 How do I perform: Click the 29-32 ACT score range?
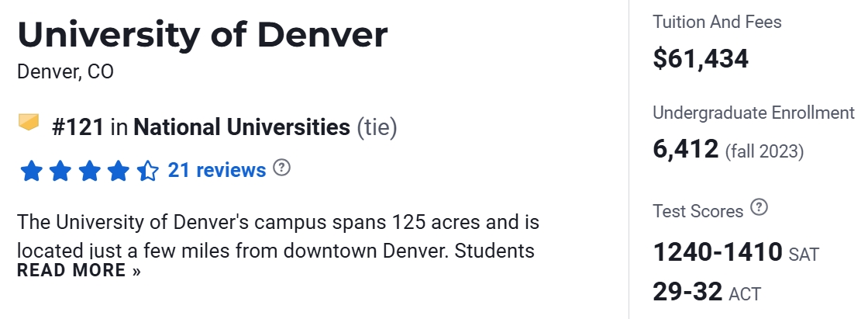pyautogui.click(x=688, y=291)
